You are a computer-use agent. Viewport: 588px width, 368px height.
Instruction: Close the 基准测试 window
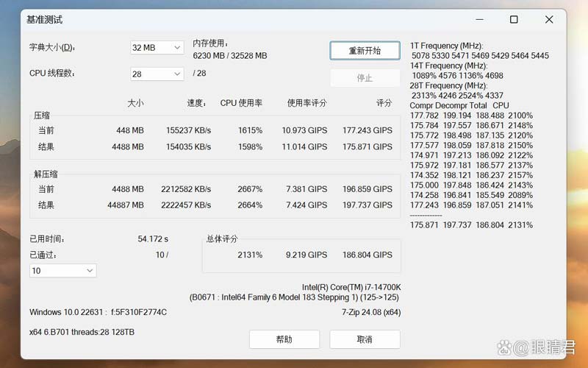(549, 20)
